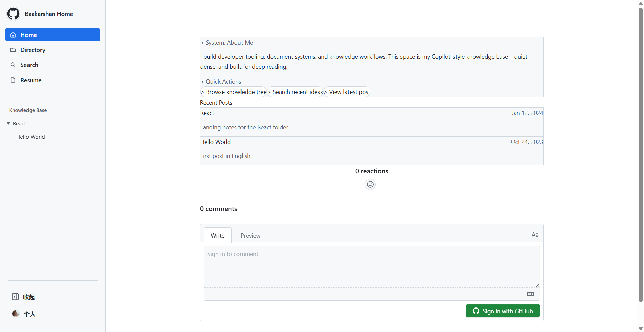
Task: Open the Hello World tree item
Action: coord(31,137)
